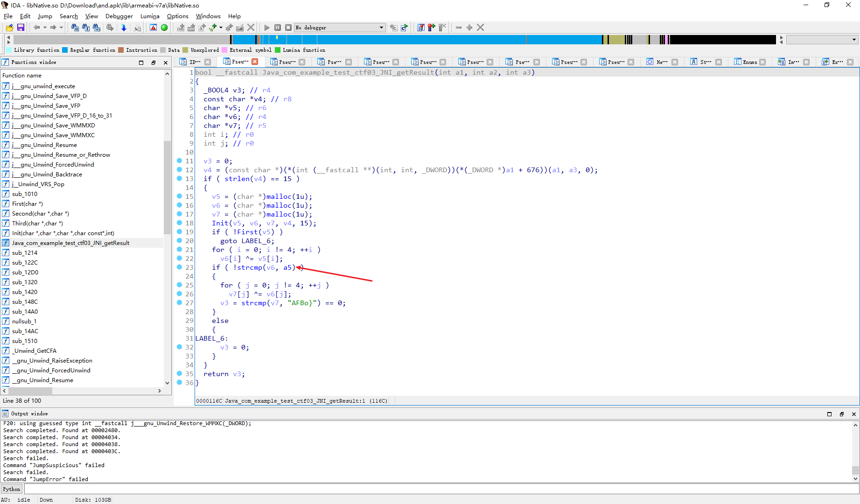This screenshot has width=860, height=504.
Task: Toggle breakpoint dot on line 23
Action: 179,267
